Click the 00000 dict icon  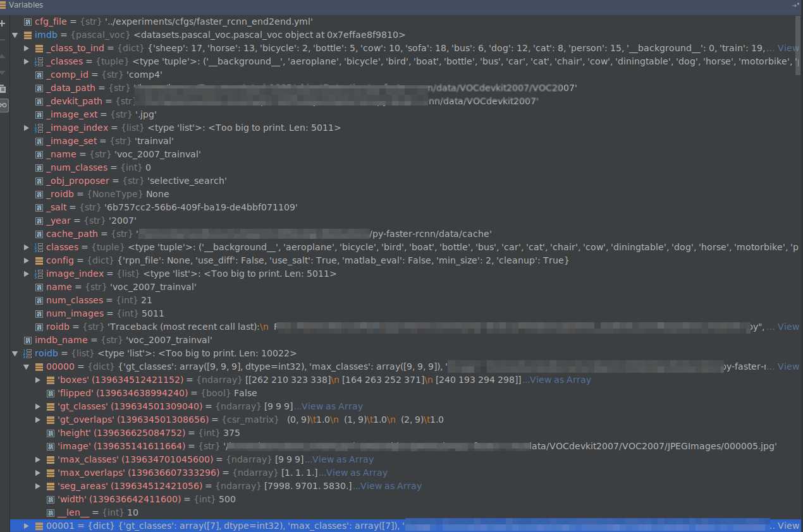coord(39,366)
